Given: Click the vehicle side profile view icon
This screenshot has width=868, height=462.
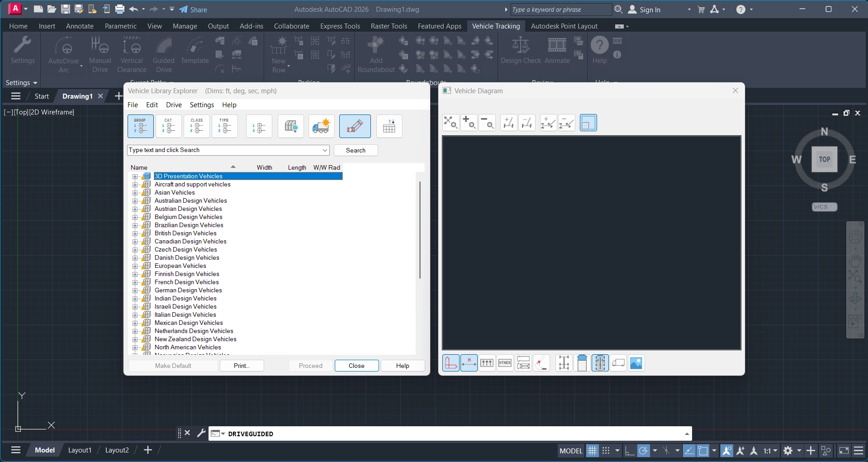Looking at the screenshot, I should [618, 363].
